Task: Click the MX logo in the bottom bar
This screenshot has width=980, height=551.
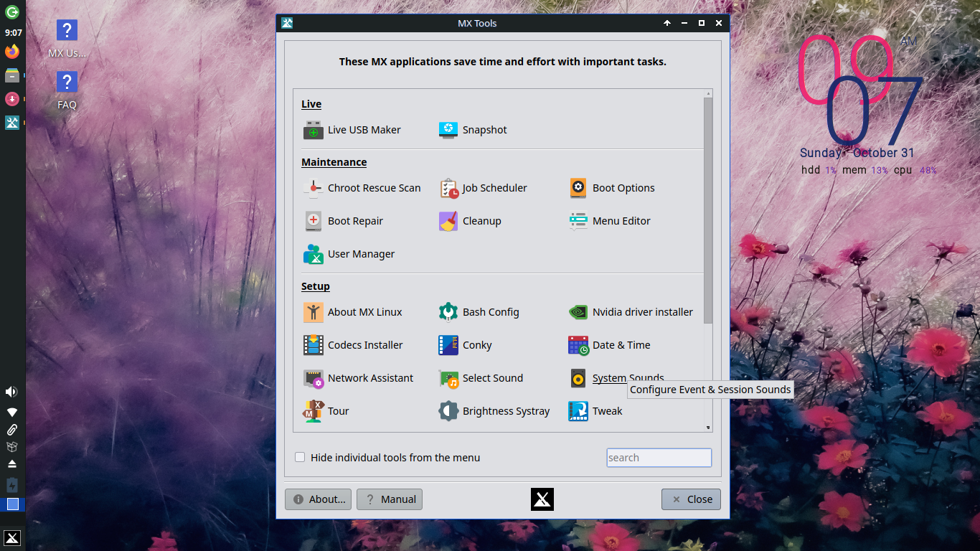Action: click(542, 499)
